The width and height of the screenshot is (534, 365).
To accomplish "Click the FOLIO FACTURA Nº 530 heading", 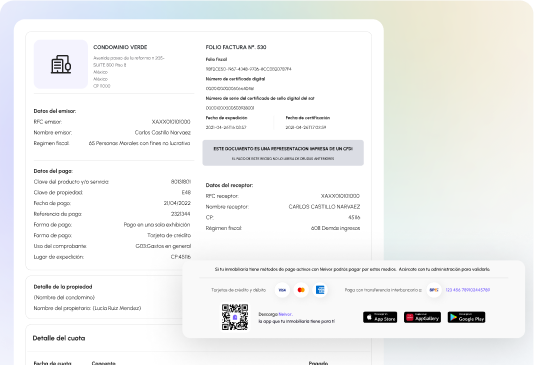I will [x=236, y=47].
